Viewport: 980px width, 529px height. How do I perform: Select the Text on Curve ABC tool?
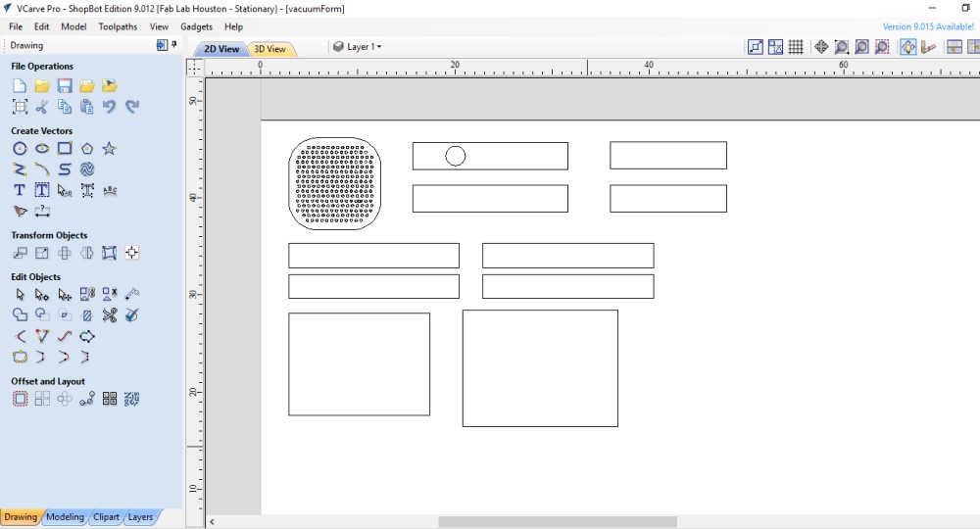(x=110, y=190)
